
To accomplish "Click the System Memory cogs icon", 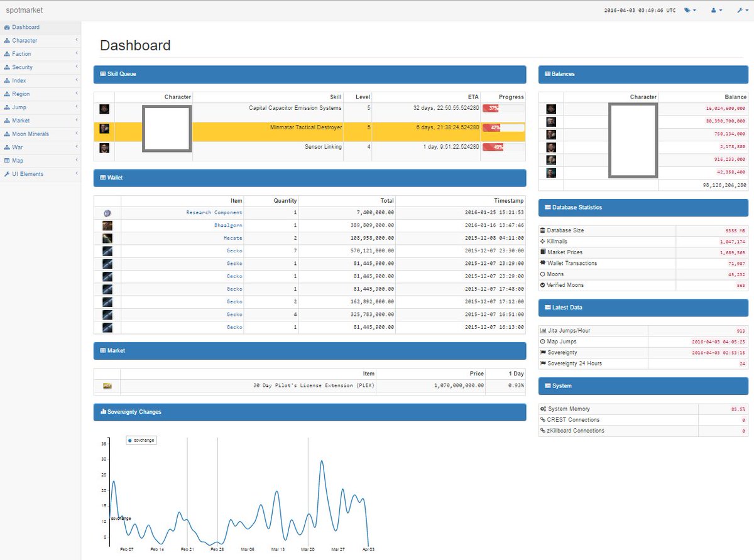I will (x=543, y=409).
